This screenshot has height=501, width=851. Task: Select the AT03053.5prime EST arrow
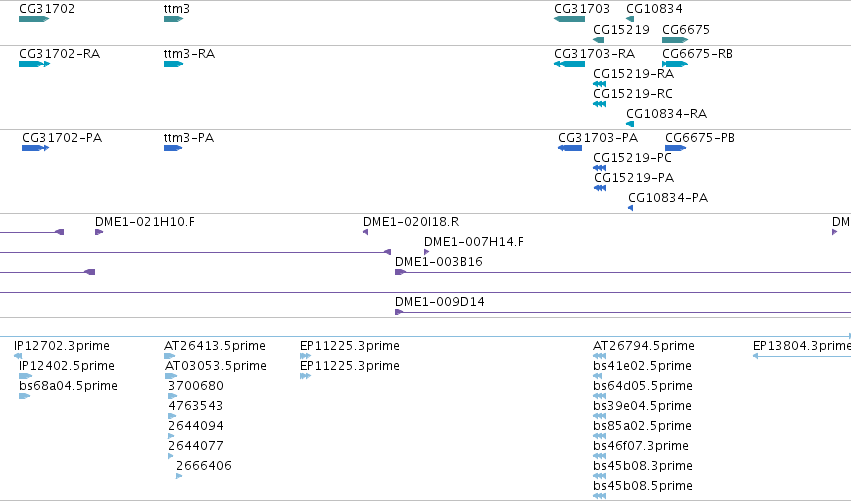tap(170, 376)
